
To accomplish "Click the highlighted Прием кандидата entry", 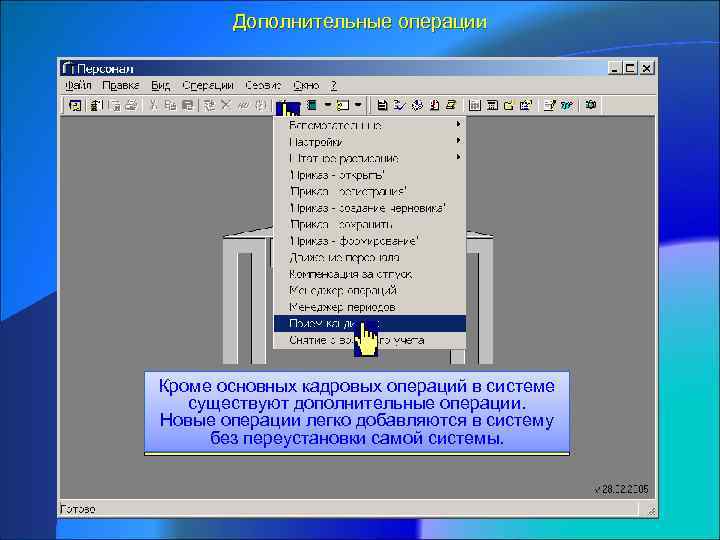I will click(370, 323).
